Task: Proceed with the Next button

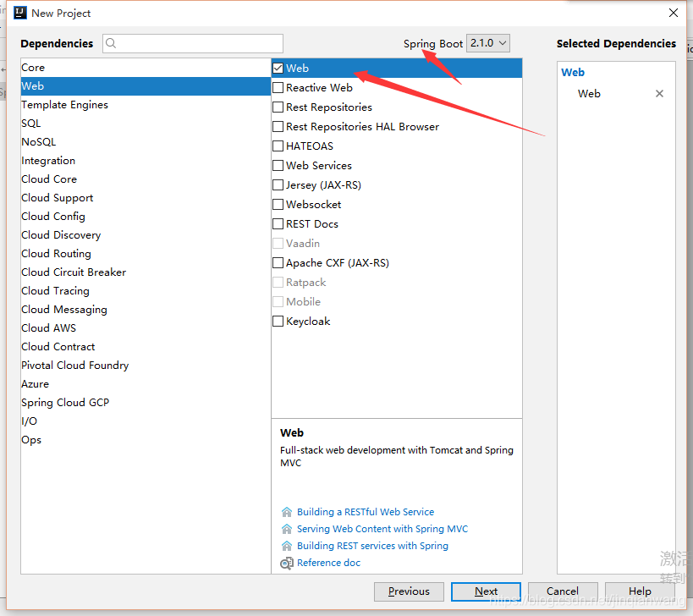Action: [x=486, y=591]
